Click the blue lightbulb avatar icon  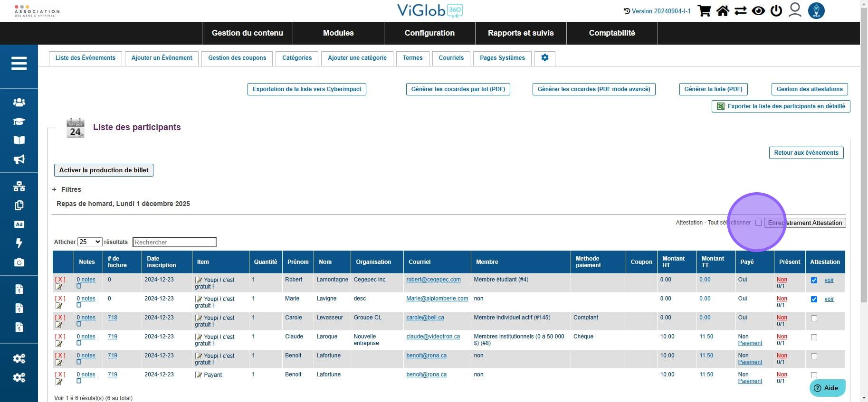pos(816,10)
